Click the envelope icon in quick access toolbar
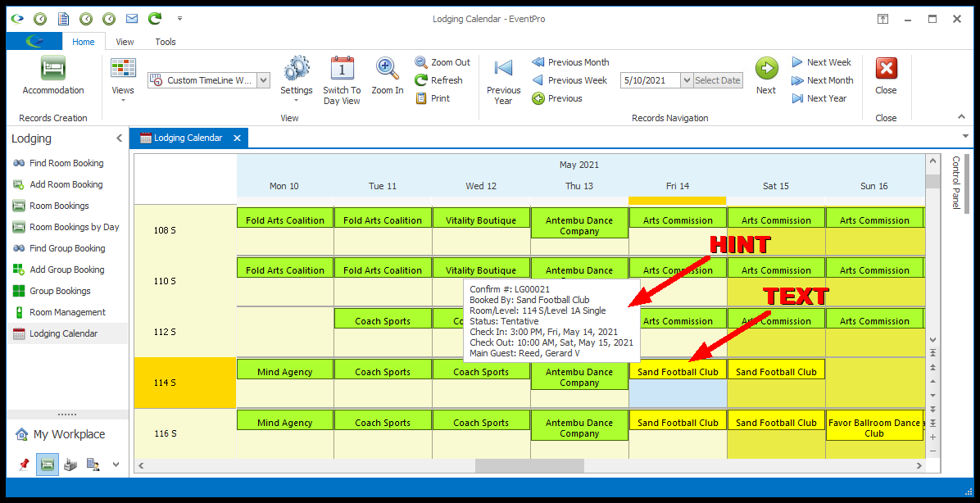The height and width of the screenshot is (503, 980). click(x=132, y=19)
